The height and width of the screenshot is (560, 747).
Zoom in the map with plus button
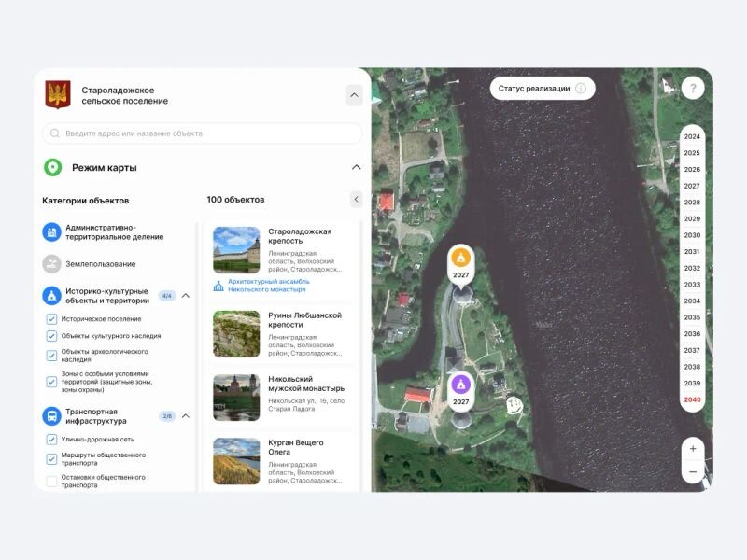coord(692,449)
